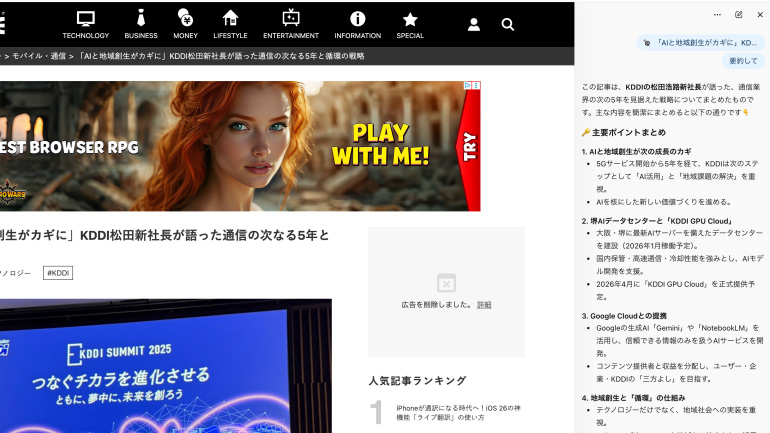
Task: Click the site search magnifier icon
Action: (x=508, y=24)
